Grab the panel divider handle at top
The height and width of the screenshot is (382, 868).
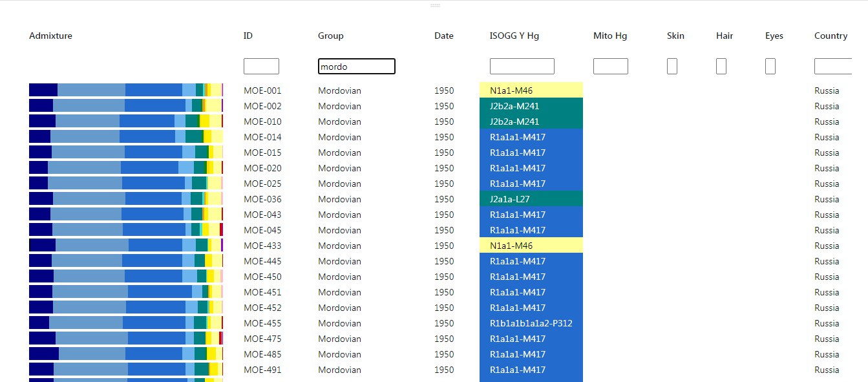point(435,5)
